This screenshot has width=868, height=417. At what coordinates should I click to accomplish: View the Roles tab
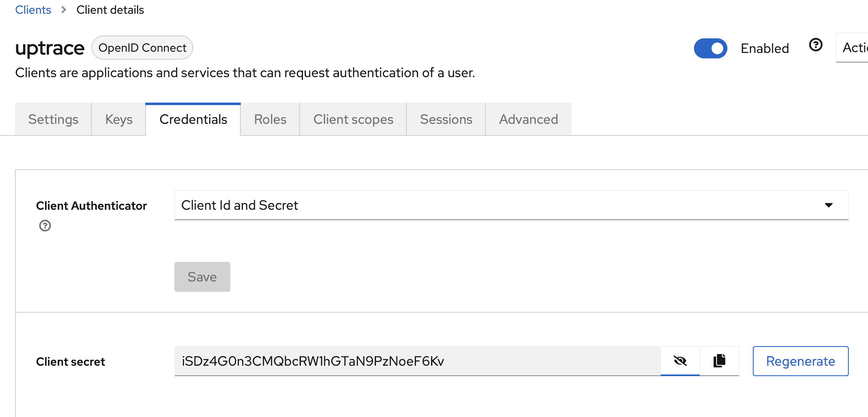(270, 119)
